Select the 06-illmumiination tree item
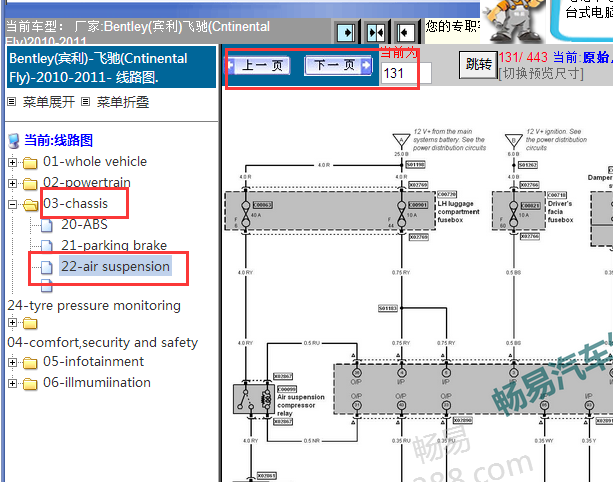 click(x=97, y=383)
